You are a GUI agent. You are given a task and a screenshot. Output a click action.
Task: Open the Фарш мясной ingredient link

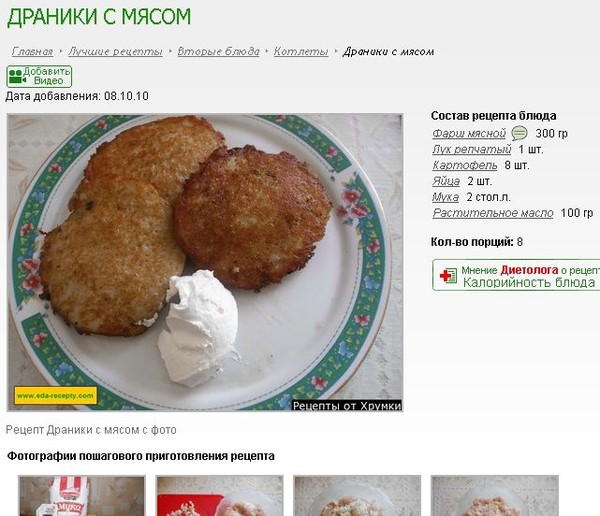tap(469, 134)
